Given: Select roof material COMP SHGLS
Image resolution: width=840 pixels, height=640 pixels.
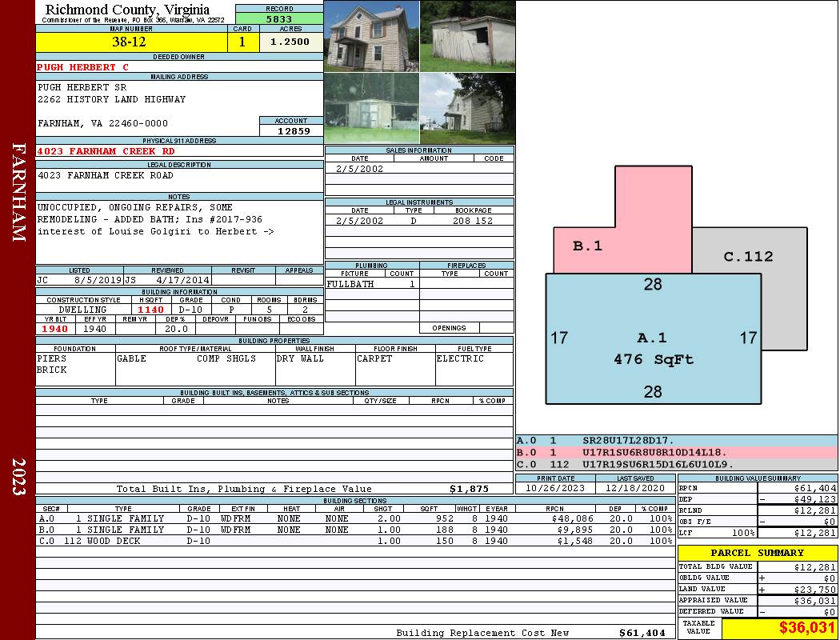Looking at the screenshot, I should (226, 359).
